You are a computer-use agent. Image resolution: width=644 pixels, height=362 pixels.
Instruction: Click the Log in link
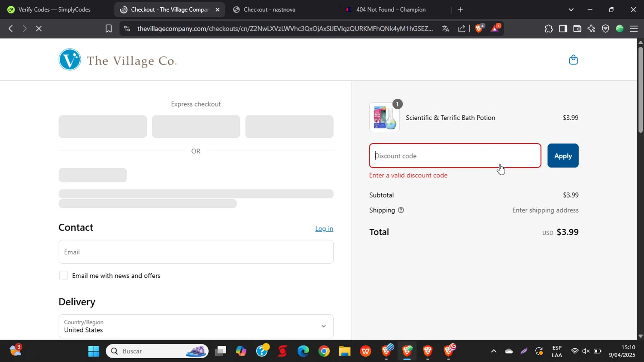[324, 228]
